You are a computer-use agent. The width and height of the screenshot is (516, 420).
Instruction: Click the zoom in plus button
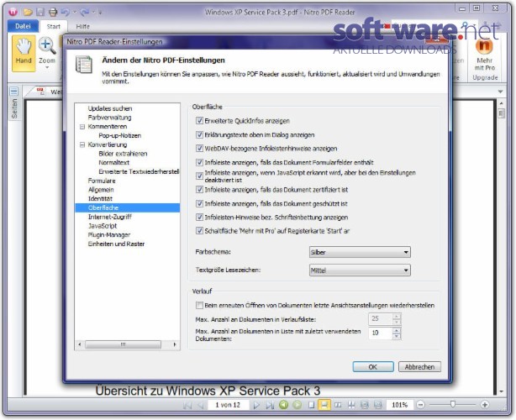coord(484,405)
